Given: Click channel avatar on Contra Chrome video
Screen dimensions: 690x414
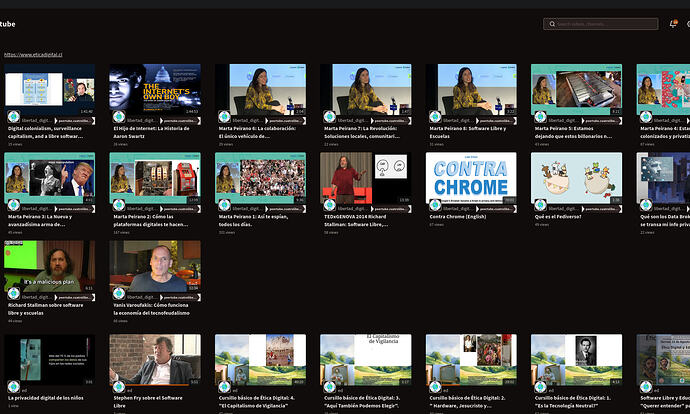Looking at the screenshot, I should [x=435, y=205].
